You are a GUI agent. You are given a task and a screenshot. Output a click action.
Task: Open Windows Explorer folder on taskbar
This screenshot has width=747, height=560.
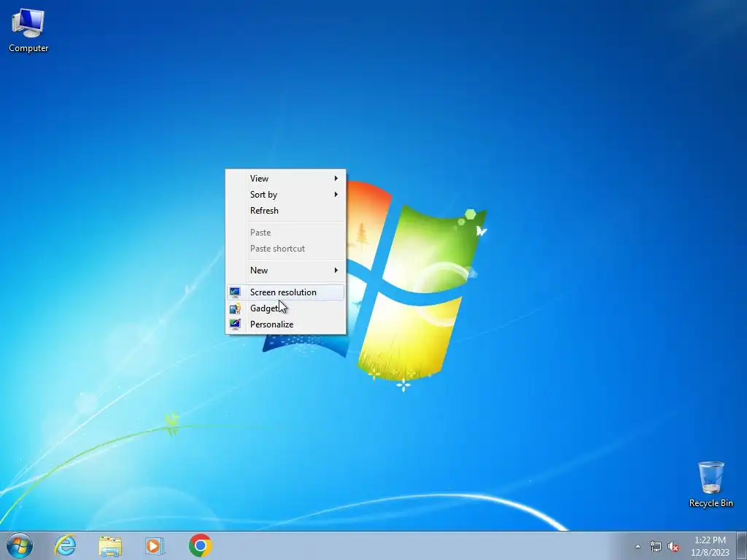pos(110,545)
